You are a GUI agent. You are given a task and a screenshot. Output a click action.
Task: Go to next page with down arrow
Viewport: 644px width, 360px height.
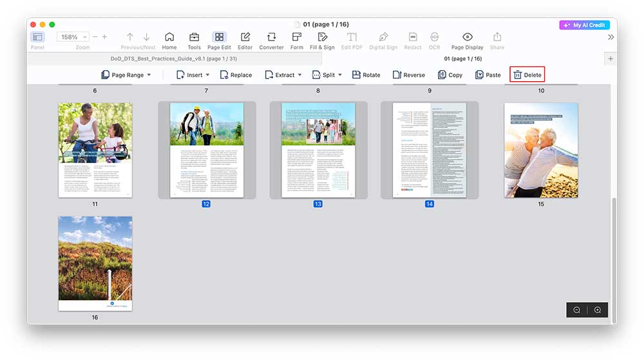(x=146, y=37)
